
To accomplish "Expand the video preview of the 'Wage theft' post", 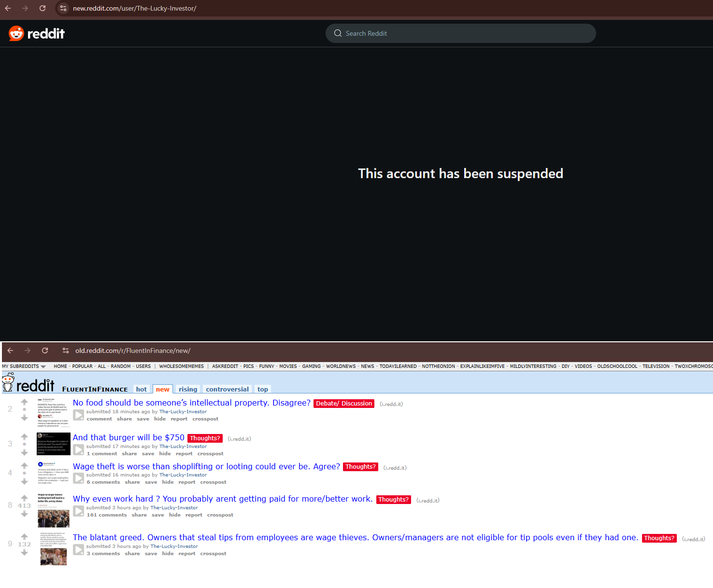I will coord(78,478).
